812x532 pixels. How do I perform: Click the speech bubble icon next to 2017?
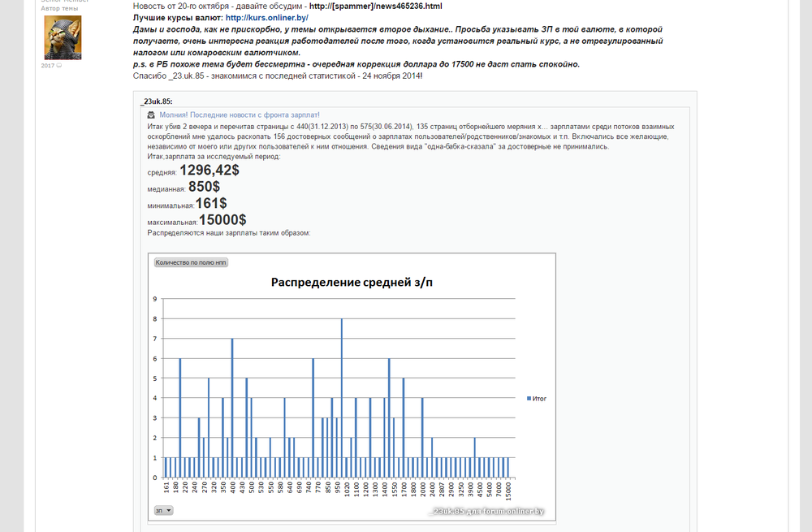pos(59,66)
